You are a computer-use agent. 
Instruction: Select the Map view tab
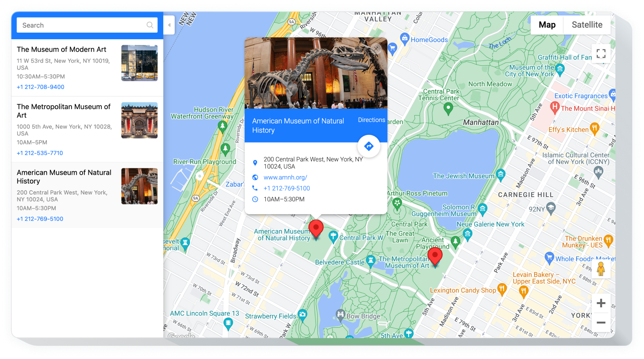pyautogui.click(x=547, y=25)
